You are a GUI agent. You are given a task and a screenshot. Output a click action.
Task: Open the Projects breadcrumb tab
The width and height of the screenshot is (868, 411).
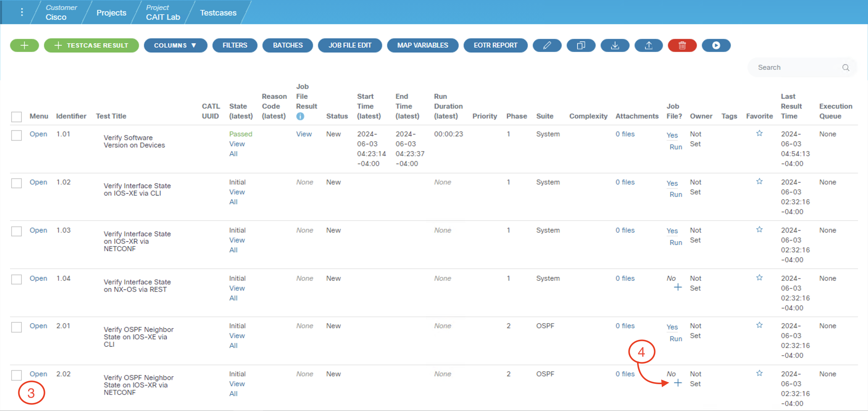(111, 13)
